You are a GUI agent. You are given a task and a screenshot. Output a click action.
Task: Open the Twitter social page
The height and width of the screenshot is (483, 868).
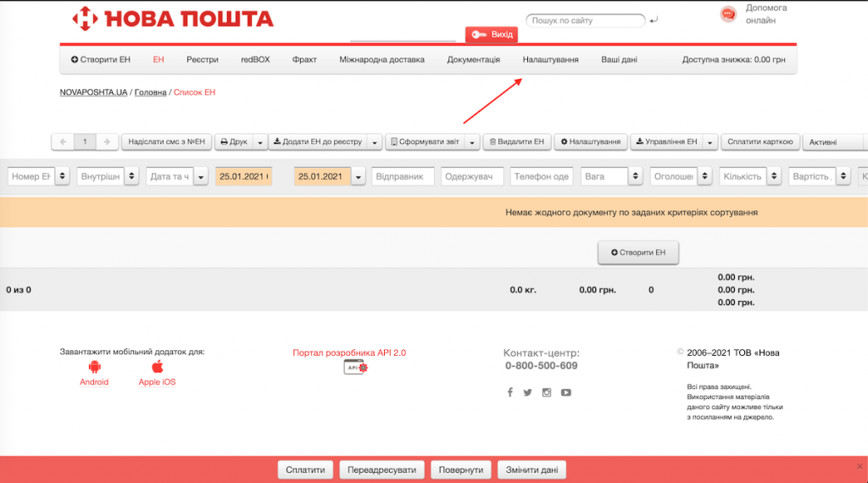pyautogui.click(x=527, y=392)
